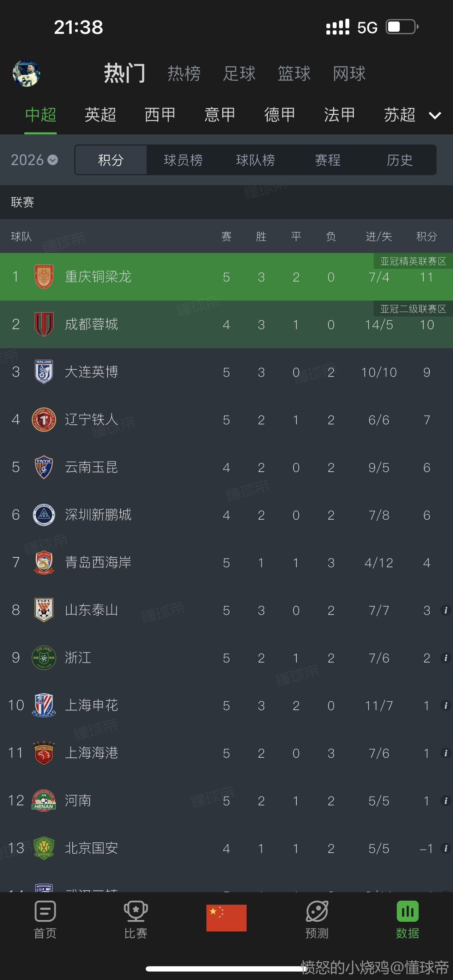Open the user profile avatar

click(26, 73)
